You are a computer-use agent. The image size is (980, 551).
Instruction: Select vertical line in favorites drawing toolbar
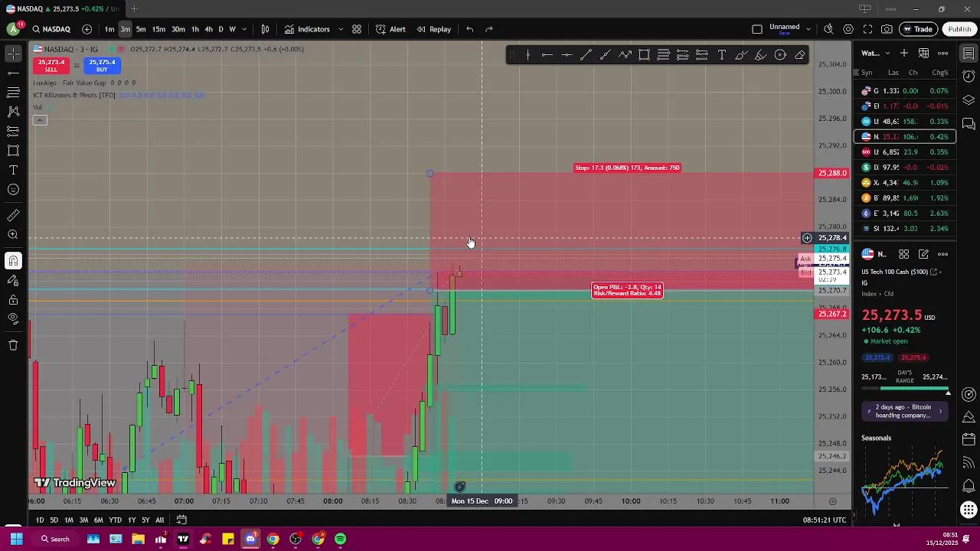coord(528,55)
